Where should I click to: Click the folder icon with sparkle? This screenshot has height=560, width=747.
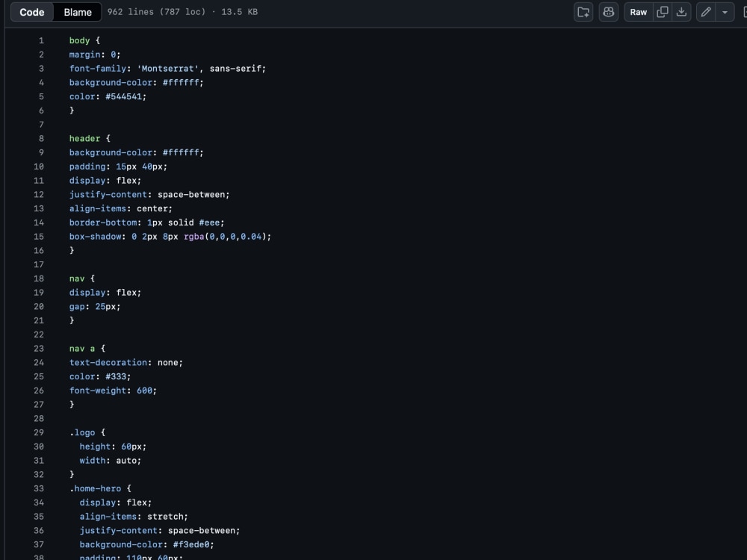click(583, 12)
